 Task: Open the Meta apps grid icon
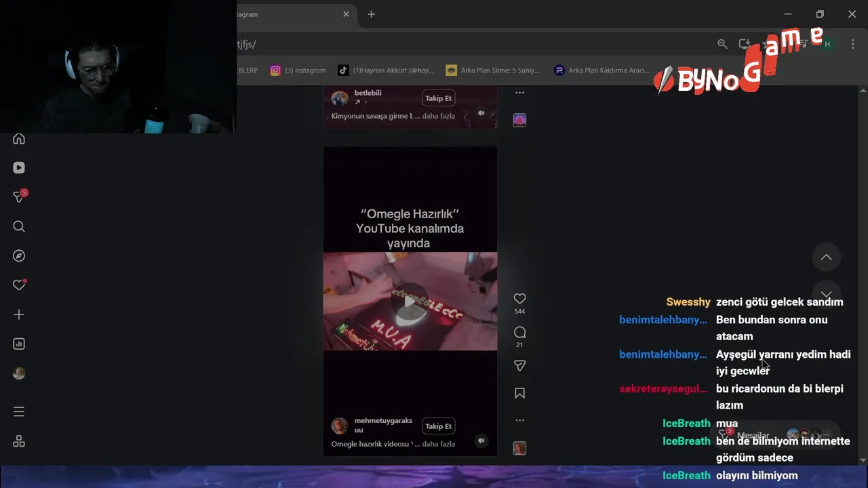pos(19,441)
